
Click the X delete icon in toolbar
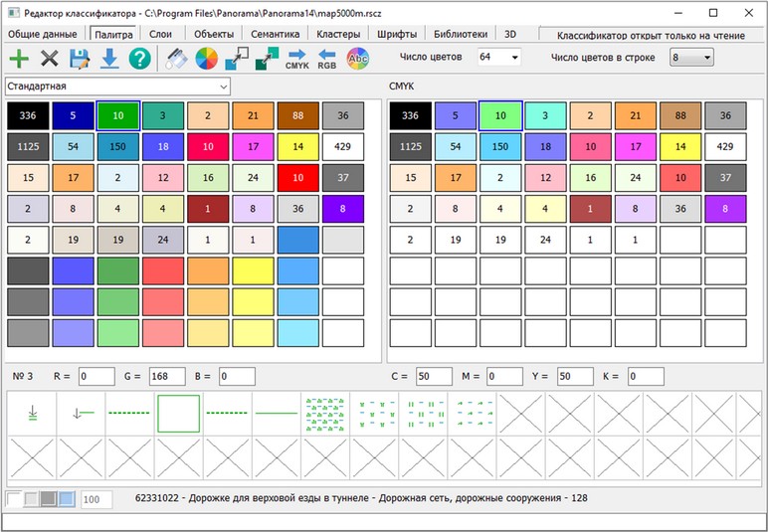50,60
